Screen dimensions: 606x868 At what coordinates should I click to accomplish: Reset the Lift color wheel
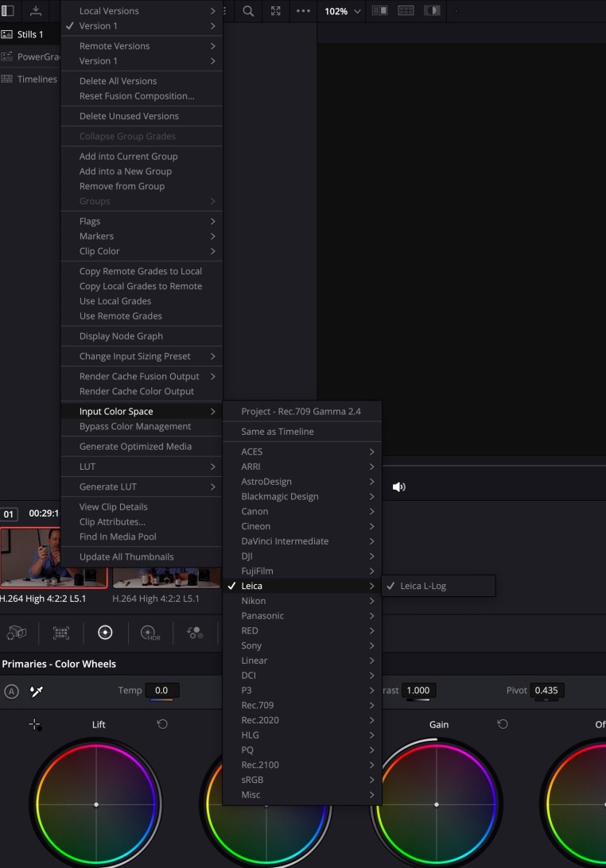pos(162,724)
